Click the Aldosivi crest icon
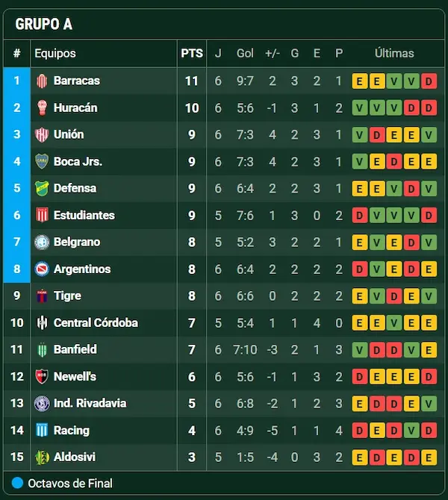Image resolution: width=448 pixels, height=500 pixels. 42,457
